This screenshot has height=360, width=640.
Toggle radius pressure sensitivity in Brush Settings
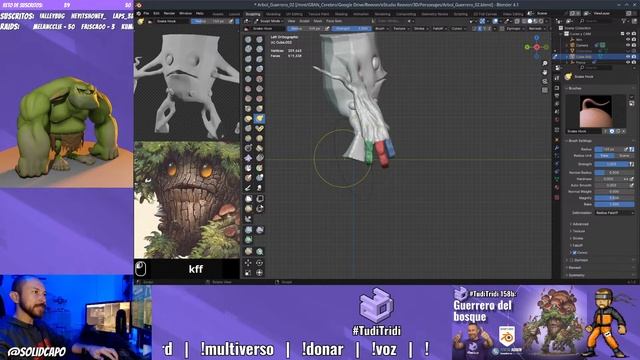point(631,149)
